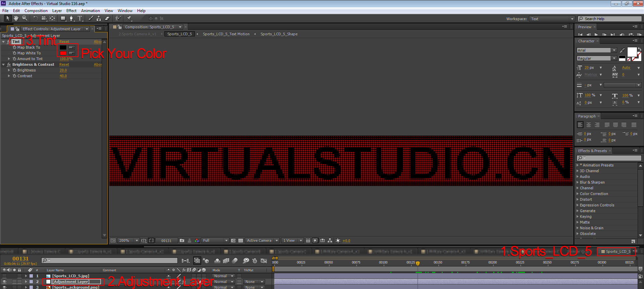Open the File menu

5,11
